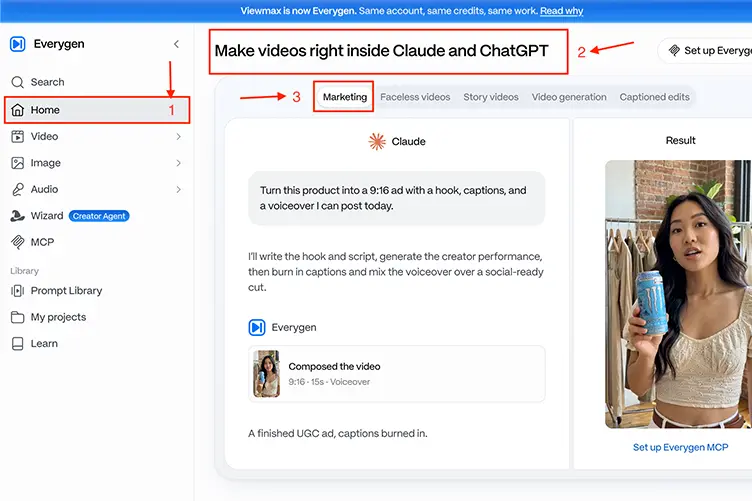Click the MCP icon on Set up button

tap(674, 50)
